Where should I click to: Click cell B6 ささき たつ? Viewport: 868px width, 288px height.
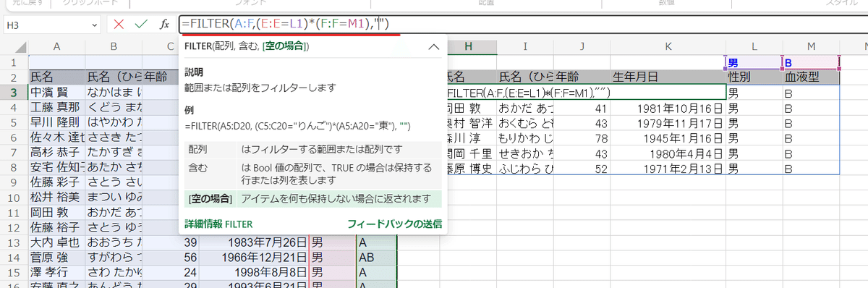[114, 138]
